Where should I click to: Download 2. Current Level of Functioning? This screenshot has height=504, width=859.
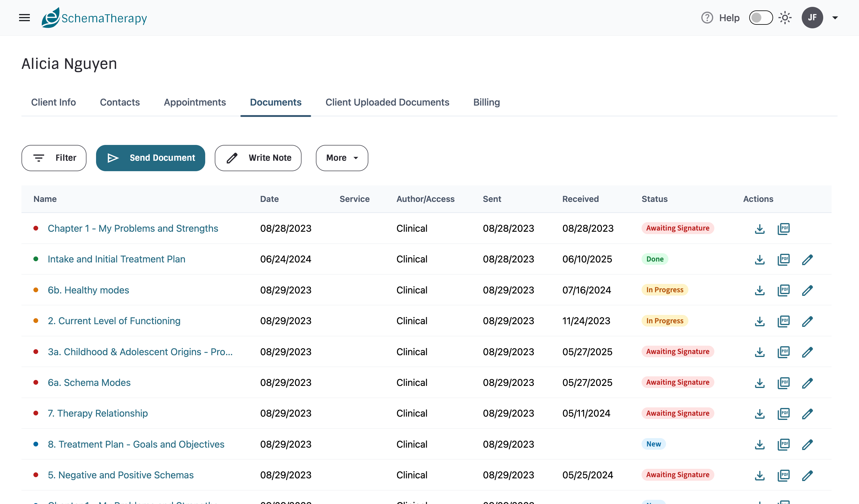[x=759, y=321]
